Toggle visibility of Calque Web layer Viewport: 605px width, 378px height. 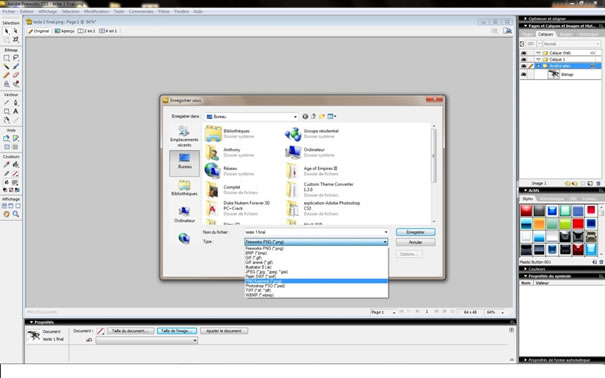click(x=524, y=53)
